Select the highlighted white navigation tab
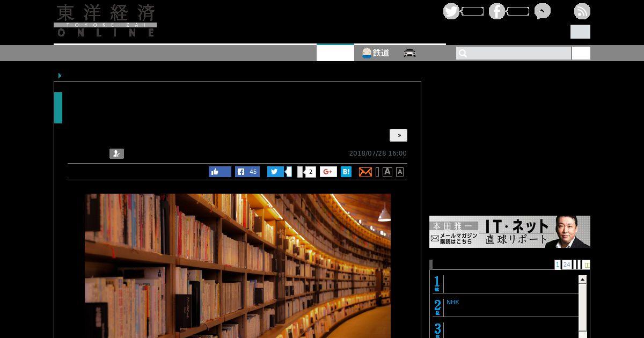Viewport: 644px width, 338px height. coord(335,53)
